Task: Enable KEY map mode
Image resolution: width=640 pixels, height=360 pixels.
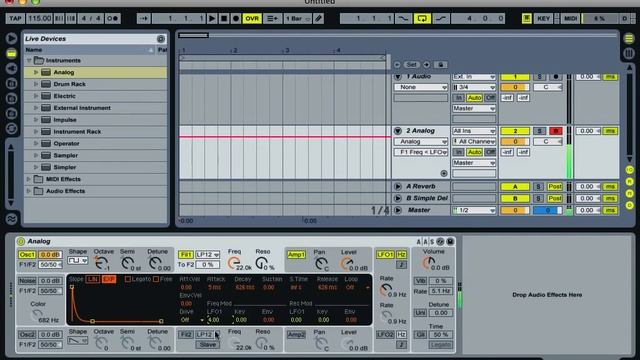Action: click(543, 18)
